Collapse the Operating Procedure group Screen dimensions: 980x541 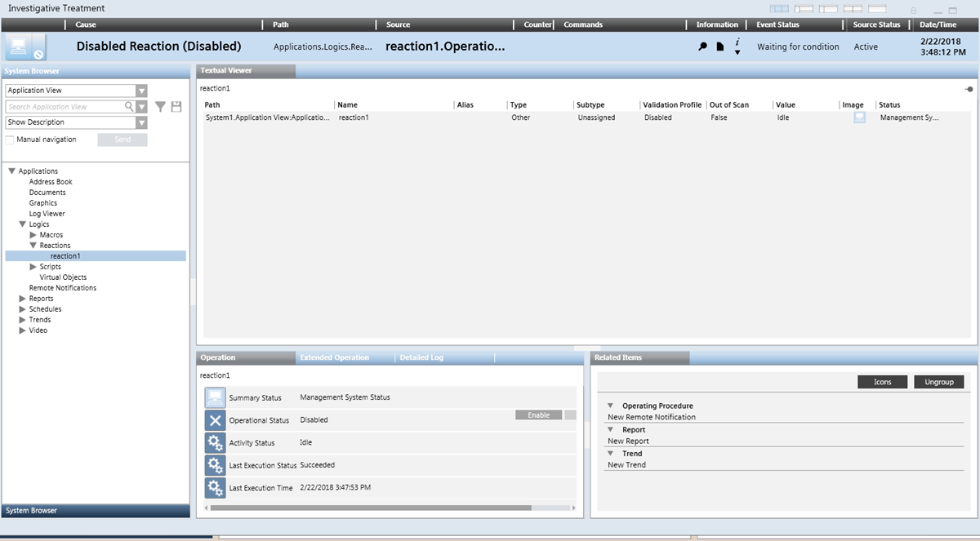click(x=611, y=406)
